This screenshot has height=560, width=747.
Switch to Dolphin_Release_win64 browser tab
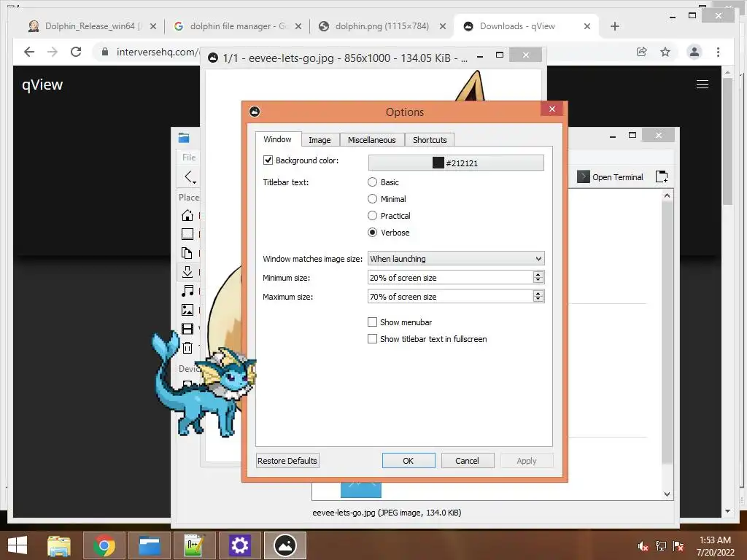coord(91,26)
